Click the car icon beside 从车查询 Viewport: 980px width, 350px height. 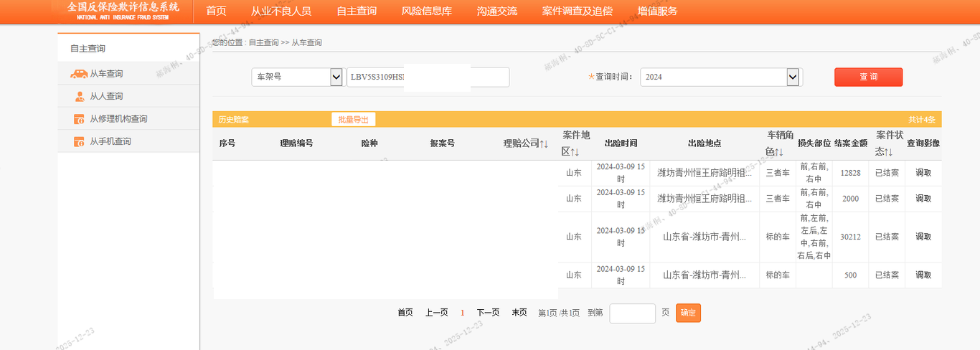pyautogui.click(x=79, y=74)
